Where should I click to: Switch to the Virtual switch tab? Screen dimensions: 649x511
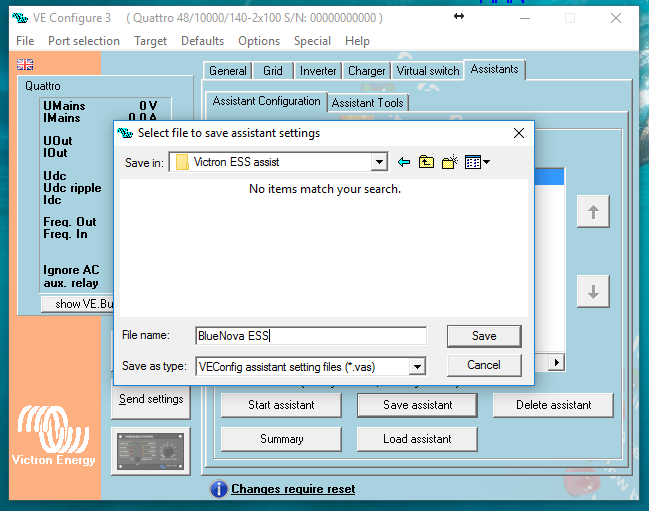coord(428,71)
